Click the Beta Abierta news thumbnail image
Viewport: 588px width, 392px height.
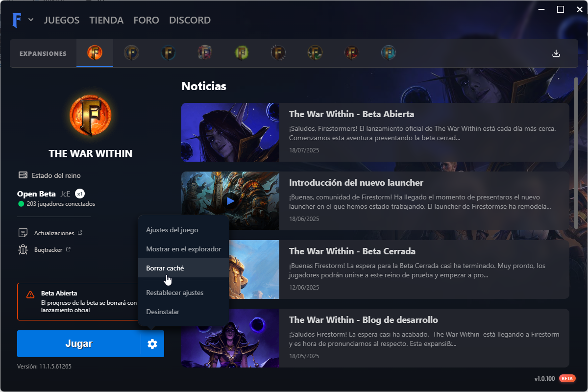(230, 132)
